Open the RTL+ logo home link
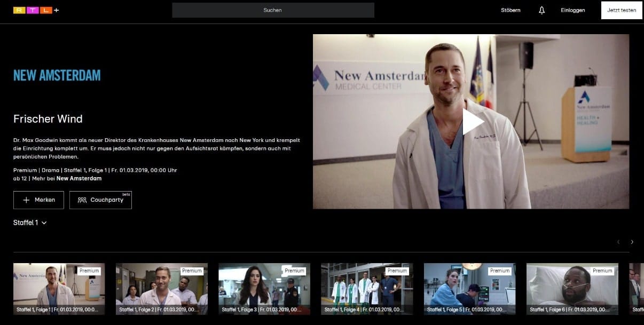The width and height of the screenshot is (644, 325). click(36, 10)
